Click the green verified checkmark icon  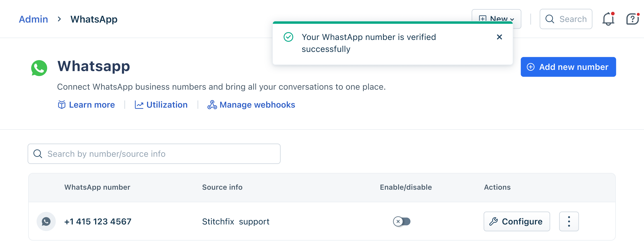pyautogui.click(x=288, y=37)
